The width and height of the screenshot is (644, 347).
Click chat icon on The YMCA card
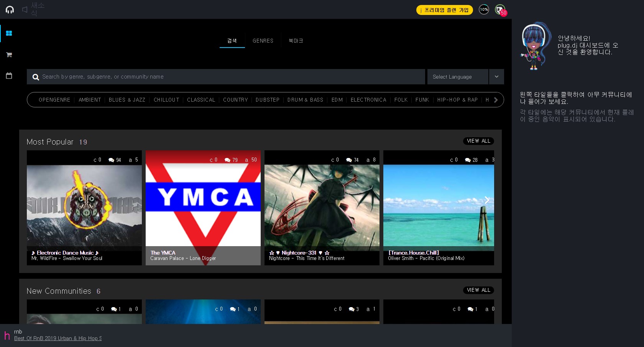tap(227, 160)
